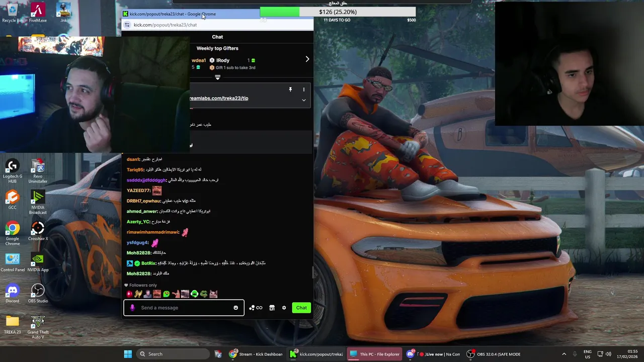Click the Weekly top Gifters heading
The image size is (644, 362).
pyautogui.click(x=217, y=48)
